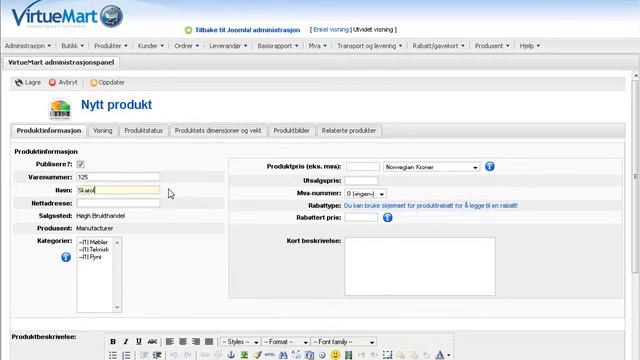Click the Oppdater refresh icon
This screenshot has height=360, width=640.
pyautogui.click(x=93, y=83)
